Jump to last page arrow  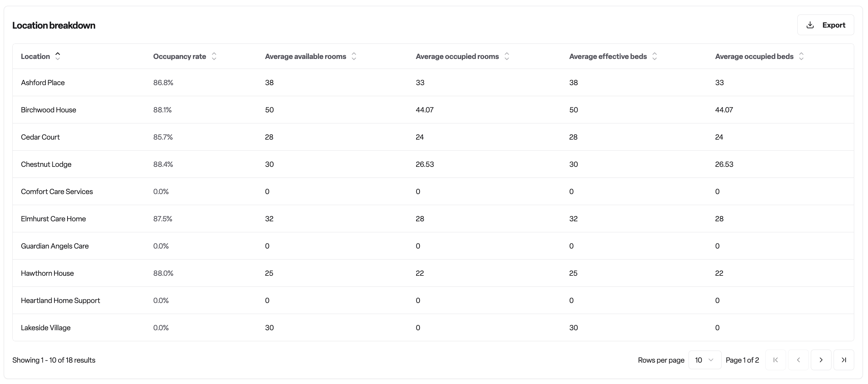pyautogui.click(x=844, y=360)
